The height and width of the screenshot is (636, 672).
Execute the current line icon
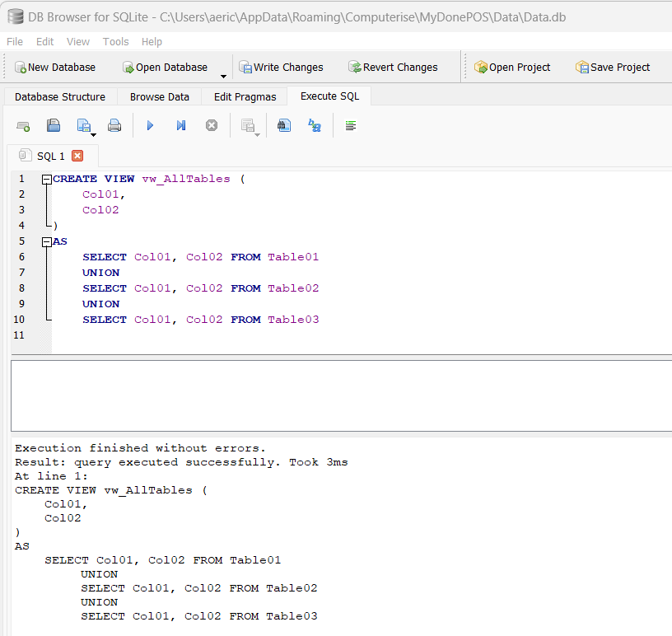click(x=181, y=126)
